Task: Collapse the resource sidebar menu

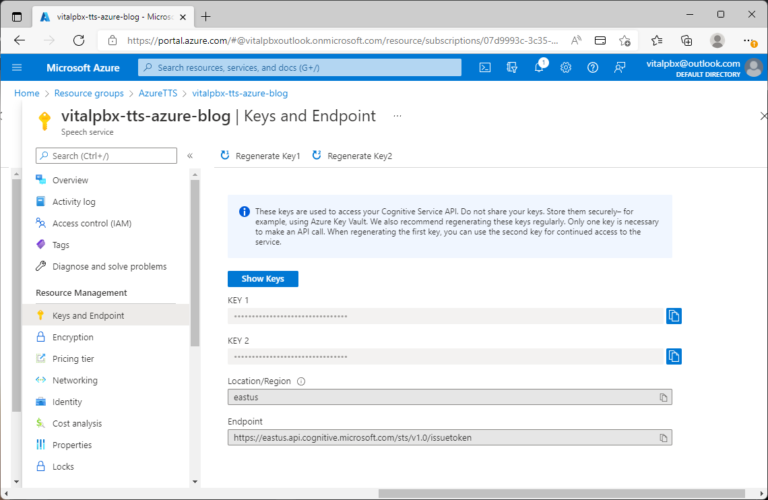Action: pos(190,156)
